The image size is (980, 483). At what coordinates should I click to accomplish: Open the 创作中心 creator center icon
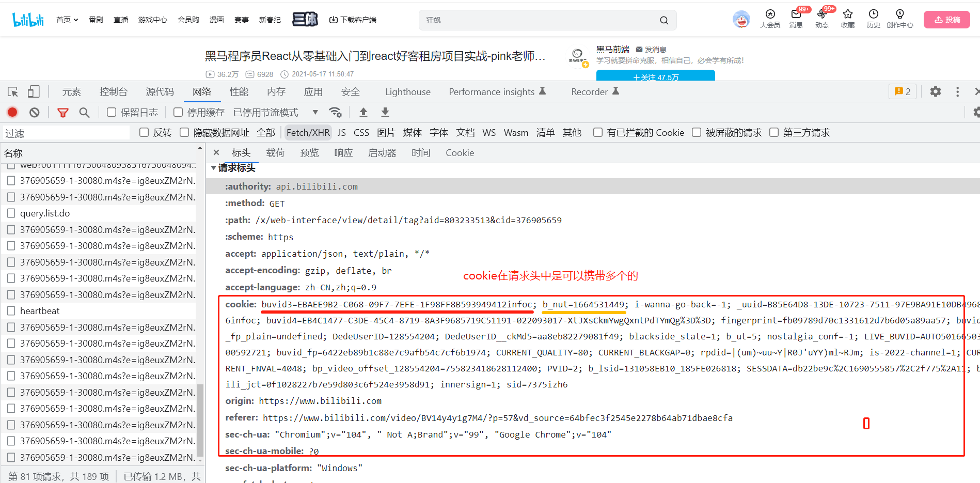[x=899, y=19]
